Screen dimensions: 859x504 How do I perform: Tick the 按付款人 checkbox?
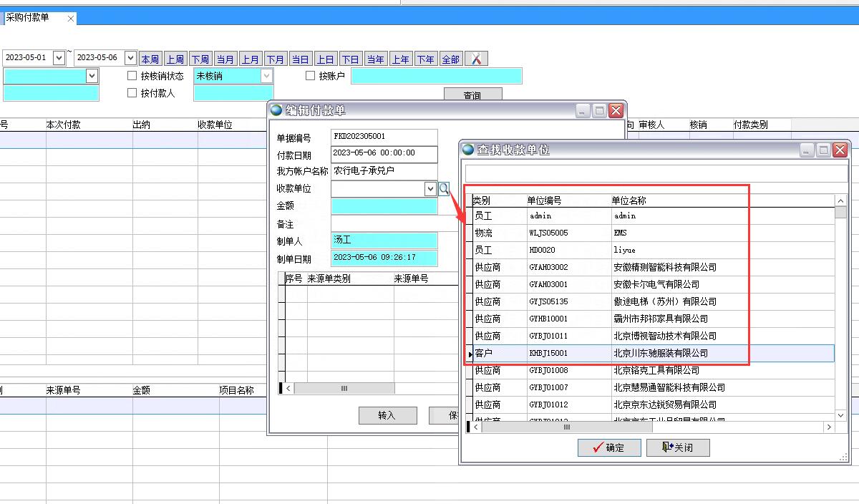point(132,92)
